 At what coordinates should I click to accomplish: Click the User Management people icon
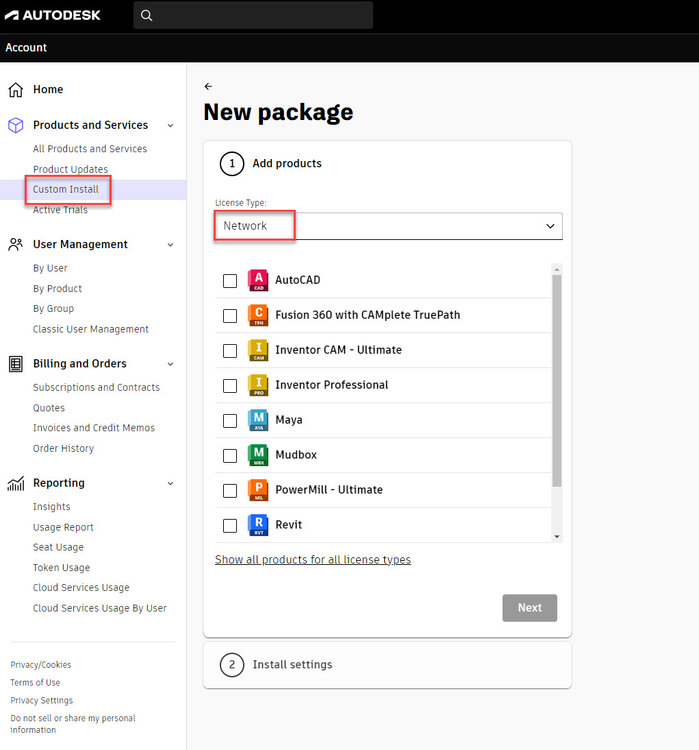[x=16, y=244]
